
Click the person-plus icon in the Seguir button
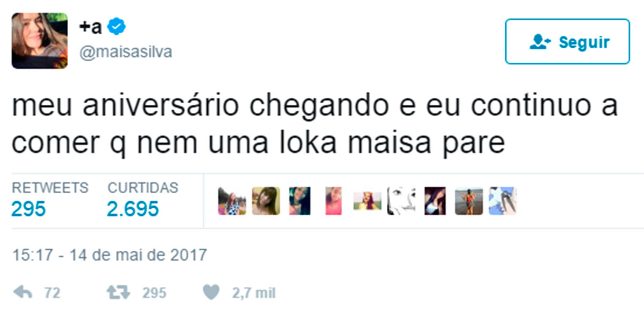click(540, 42)
